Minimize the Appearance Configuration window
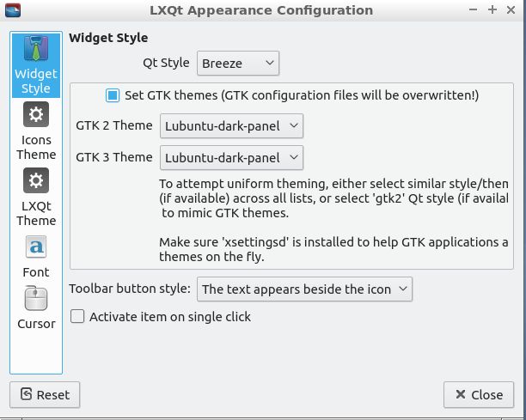This screenshot has width=526, height=420. click(473, 9)
